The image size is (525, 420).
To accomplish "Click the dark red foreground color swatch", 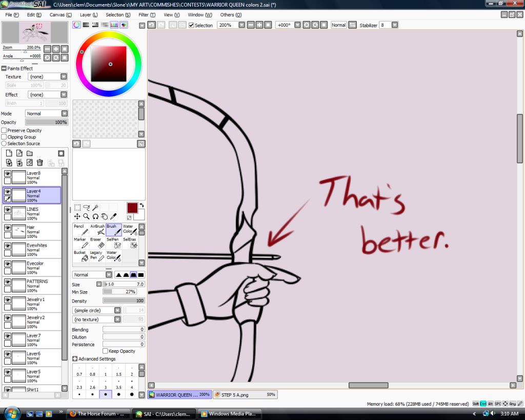I will (x=132, y=208).
